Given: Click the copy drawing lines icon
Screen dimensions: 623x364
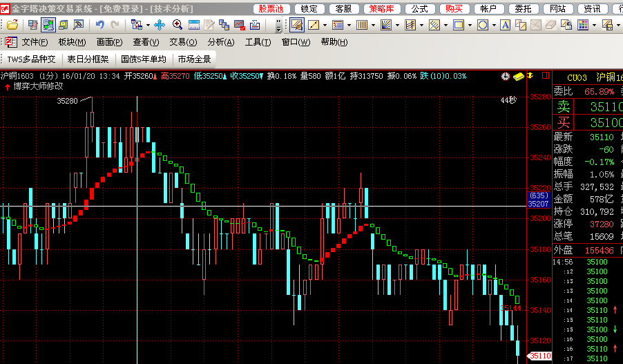Looking at the screenshot, I should point(521,25).
